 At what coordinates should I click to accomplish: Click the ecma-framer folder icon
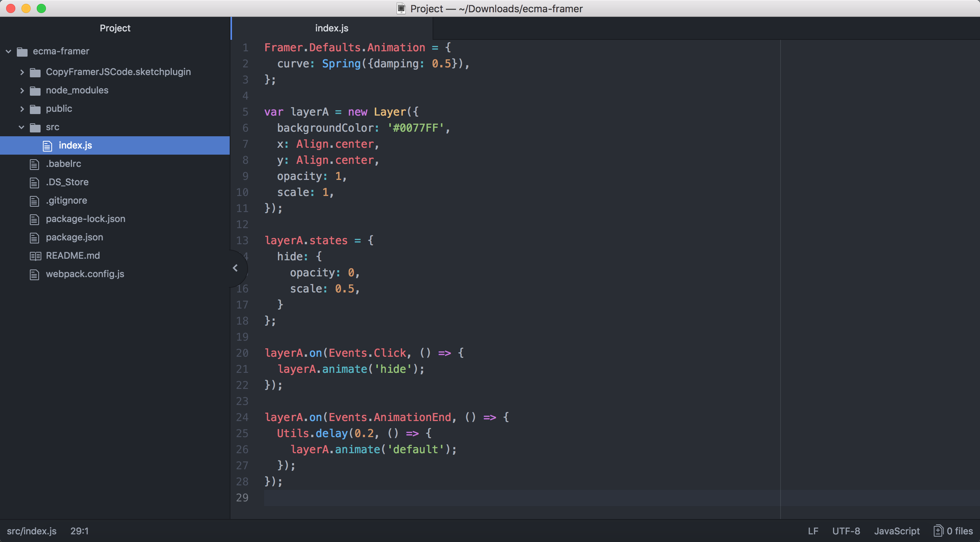(x=22, y=51)
